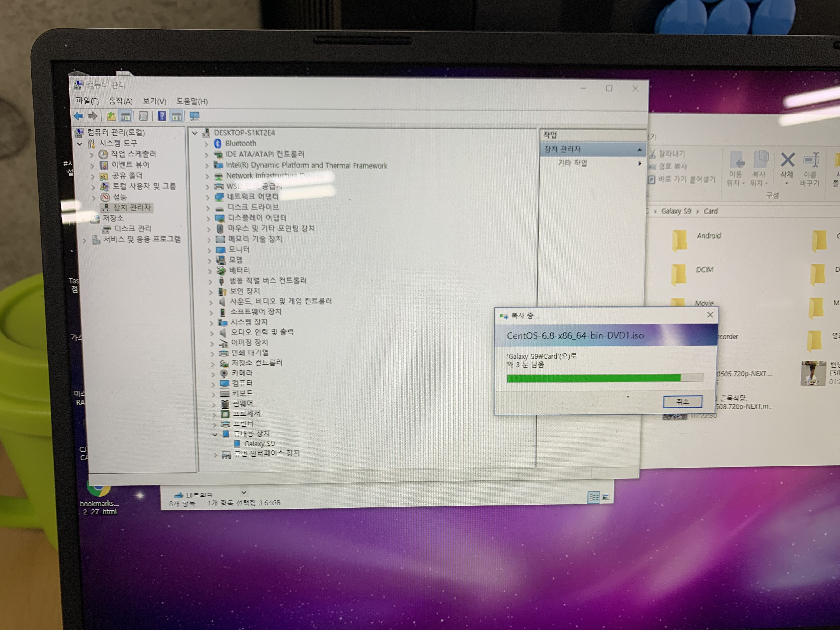
Task: Click the Rename icon in Explorer ribbon
Action: tap(810, 160)
